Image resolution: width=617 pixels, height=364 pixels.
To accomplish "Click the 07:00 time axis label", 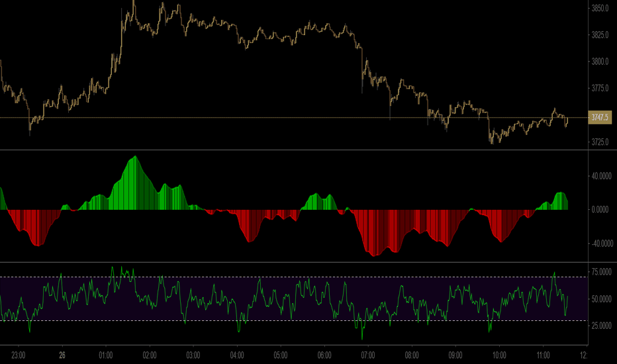I will coord(368,355).
